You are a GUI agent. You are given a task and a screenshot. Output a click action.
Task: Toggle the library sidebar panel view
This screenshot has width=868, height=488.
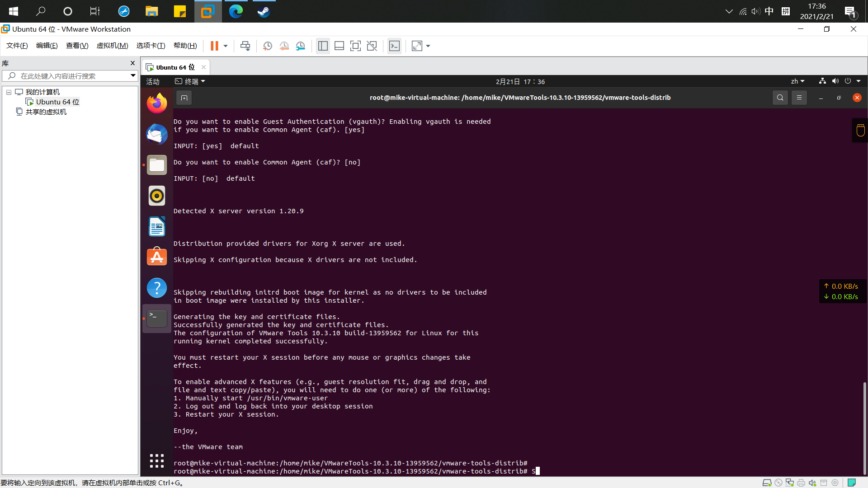[323, 46]
